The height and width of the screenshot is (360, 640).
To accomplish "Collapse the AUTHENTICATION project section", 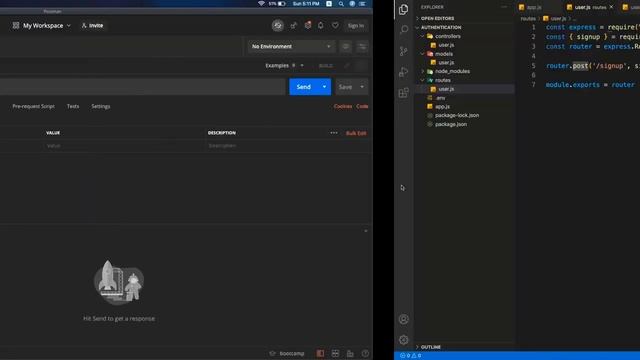I will (441, 27).
